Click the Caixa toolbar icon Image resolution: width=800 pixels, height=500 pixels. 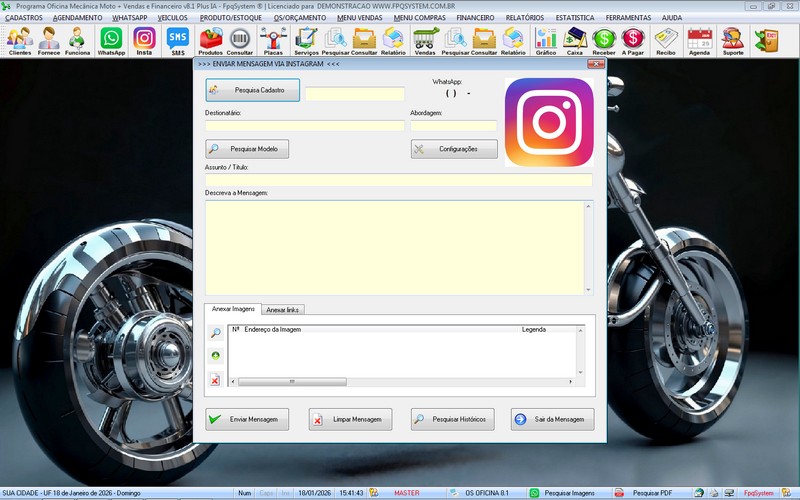[575, 40]
